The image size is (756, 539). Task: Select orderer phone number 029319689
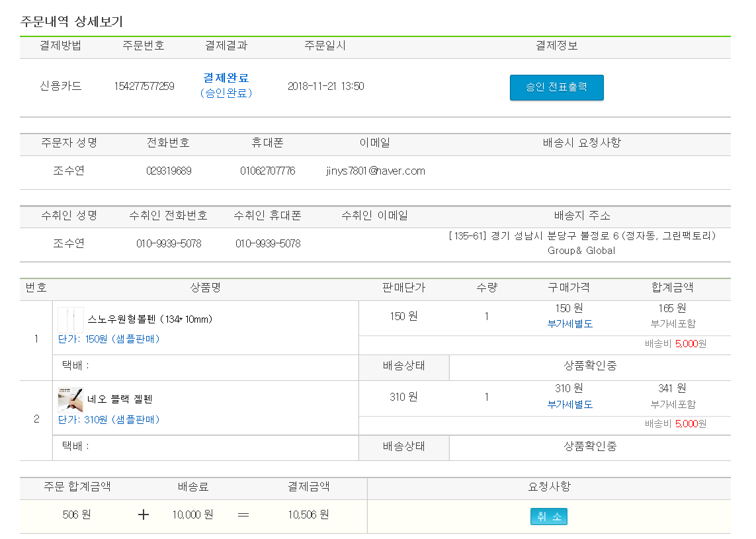pyautogui.click(x=169, y=171)
